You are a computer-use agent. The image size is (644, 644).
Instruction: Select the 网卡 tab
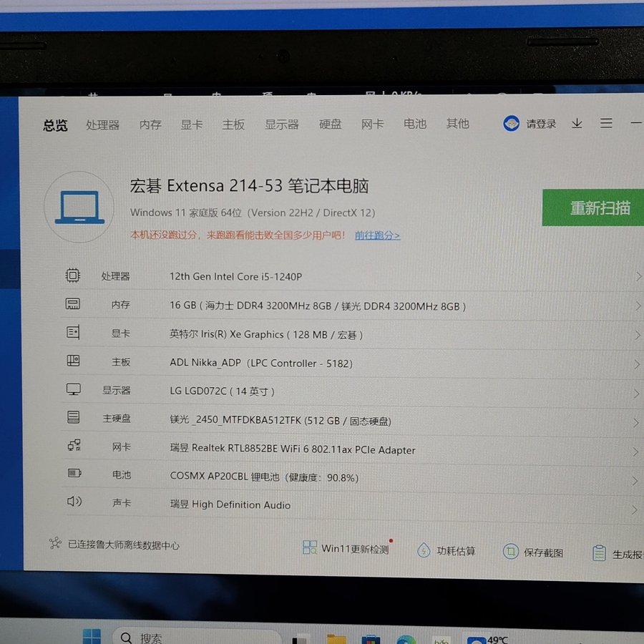pos(373,124)
